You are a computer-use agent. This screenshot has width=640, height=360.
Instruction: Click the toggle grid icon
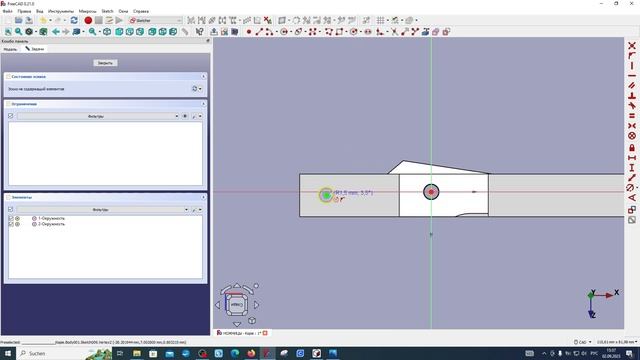click(x=380, y=20)
